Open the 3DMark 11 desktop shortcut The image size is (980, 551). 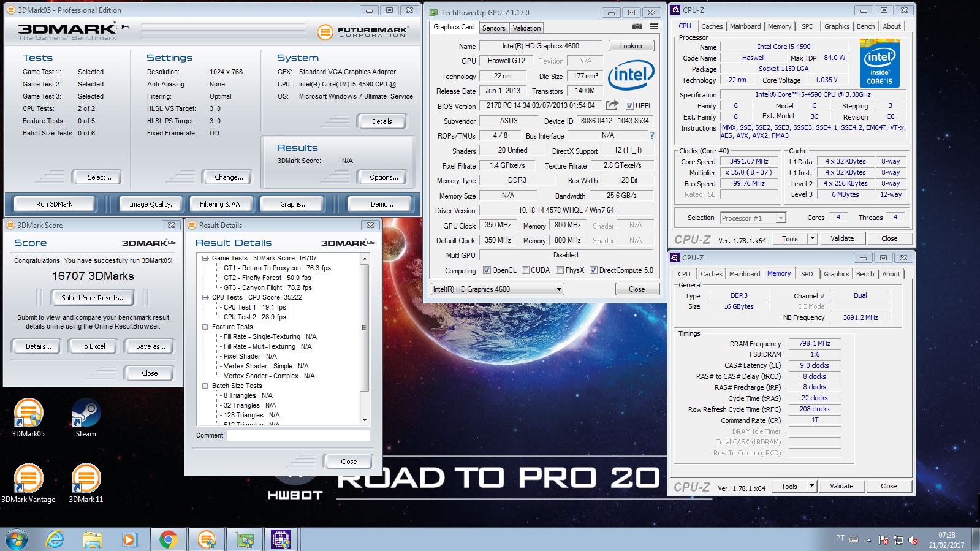click(86, 484)
